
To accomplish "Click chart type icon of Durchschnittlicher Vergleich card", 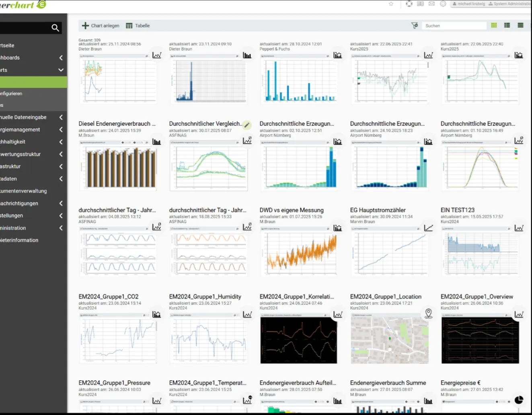I will point(247,140).
